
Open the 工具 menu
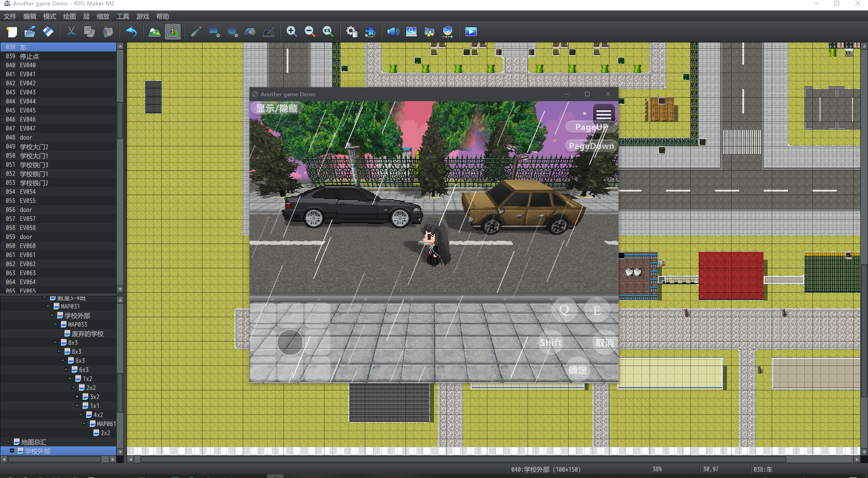(x=123, y=16)
